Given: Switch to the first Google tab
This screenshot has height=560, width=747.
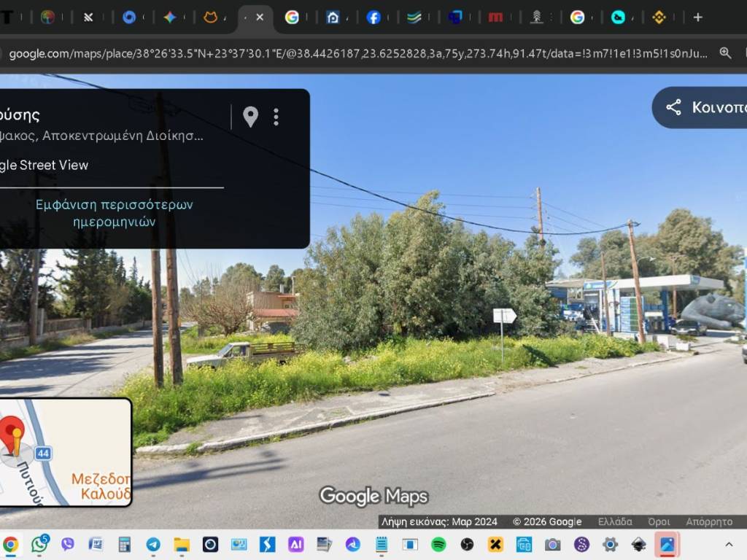Looking at the screenshot, I should click(x=292, y=17).
